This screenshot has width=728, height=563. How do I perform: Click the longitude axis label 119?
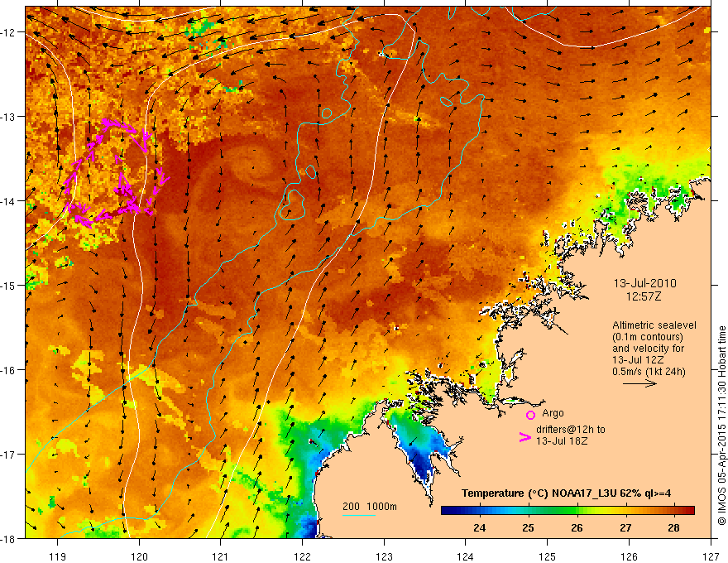pos(58,556)
